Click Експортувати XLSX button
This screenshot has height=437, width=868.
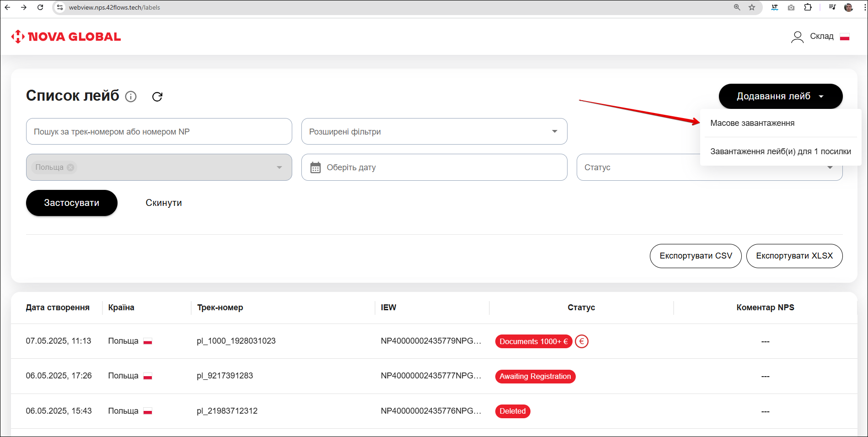tap(794, 256)
